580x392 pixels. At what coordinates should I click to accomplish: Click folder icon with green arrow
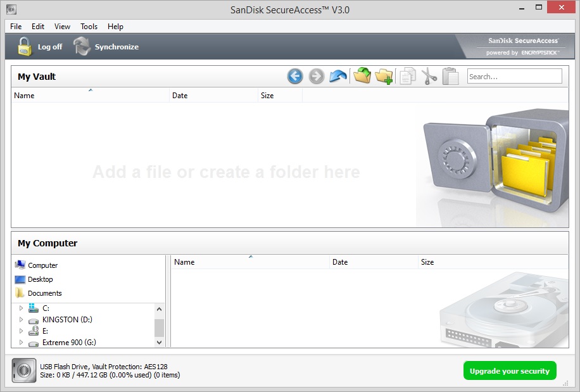point(362,75)
